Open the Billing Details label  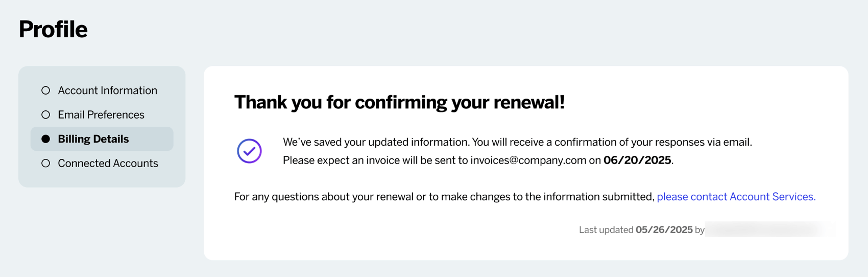click(x=93, y=139)
